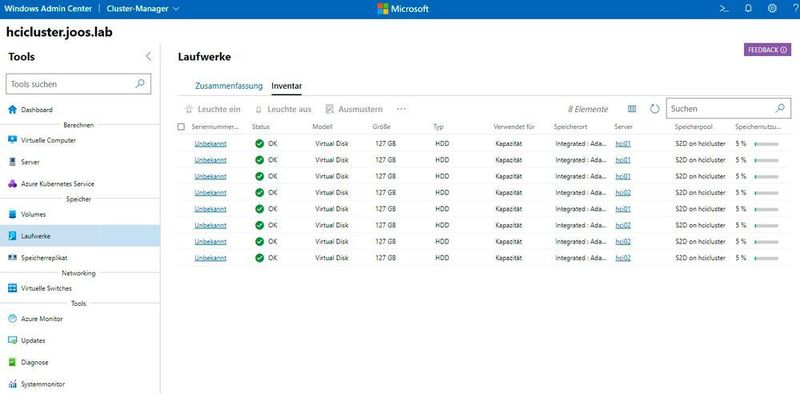Image resolution: width=800 pixels, height=394 pixels.
Task: Toggle the select-all checkbox in table header
Action: coord(181,127)
